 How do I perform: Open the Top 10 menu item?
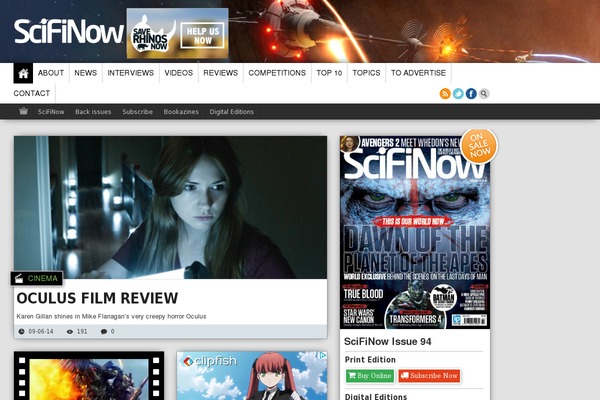(329, 73)
